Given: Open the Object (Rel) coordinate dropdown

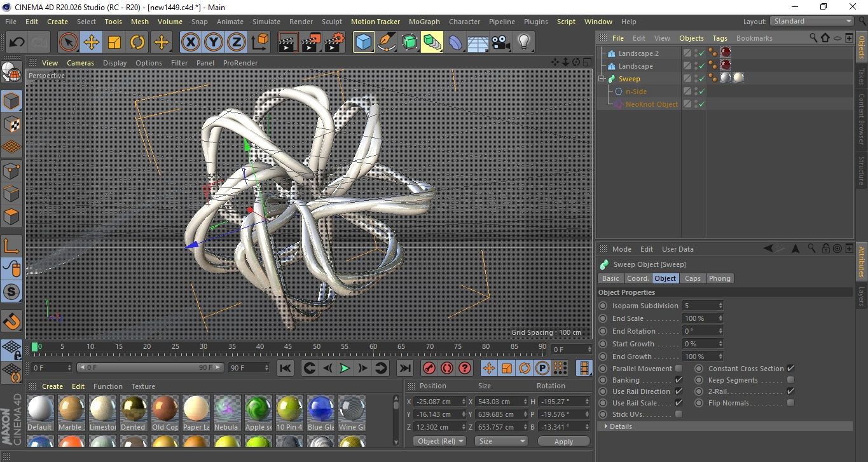Looking at the screenshot, I should [x=439, y=441].
